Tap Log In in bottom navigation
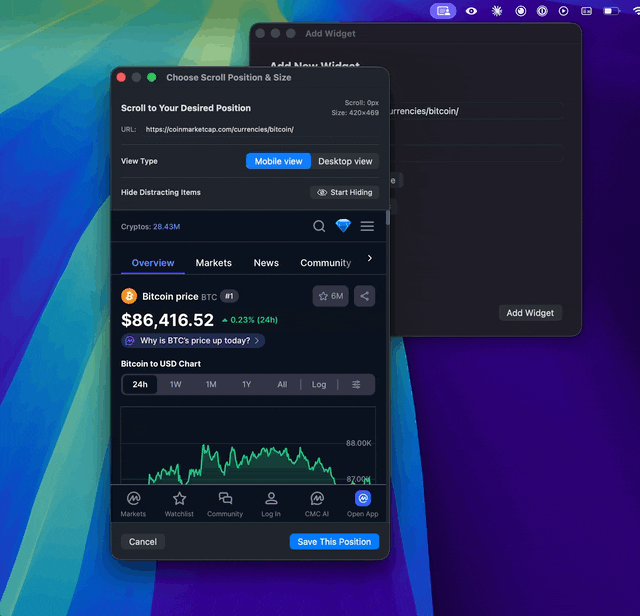 pos(271,505)
